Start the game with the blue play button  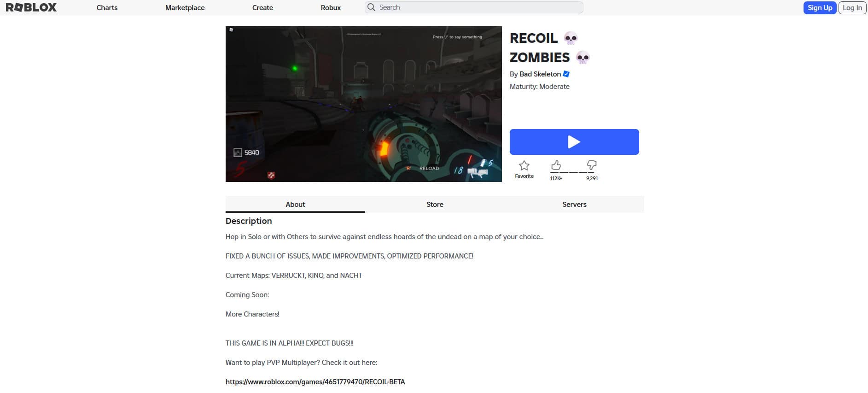coord(574,142)
